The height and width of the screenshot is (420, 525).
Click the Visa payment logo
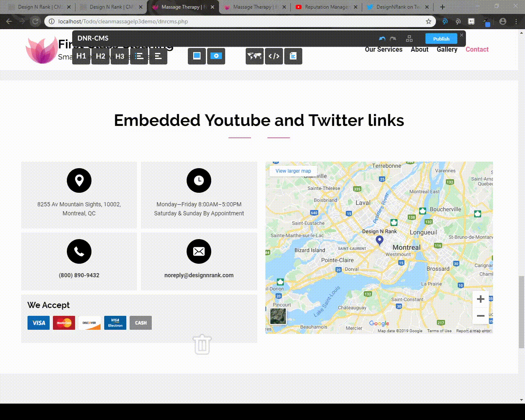39,323
